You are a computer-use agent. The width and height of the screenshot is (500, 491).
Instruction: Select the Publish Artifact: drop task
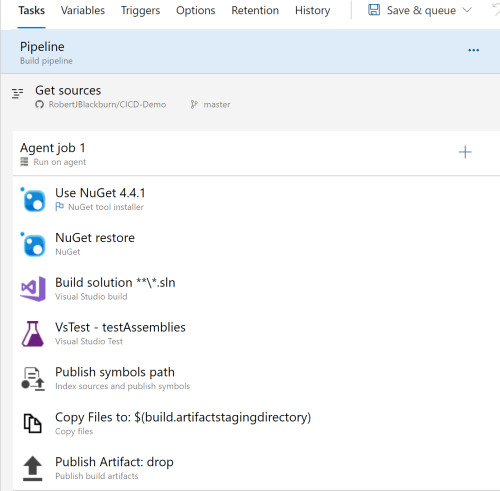pyautogui.click(x=256, y=468)
